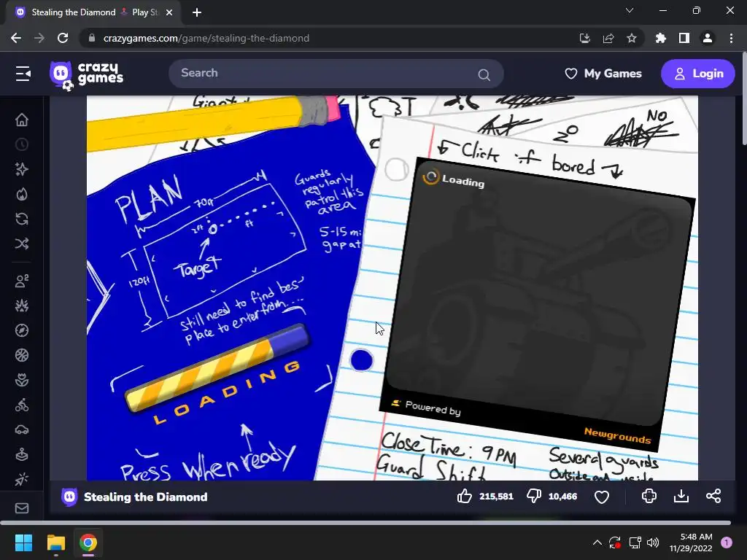Like the game with thumbs up
This screenshot has width=747, height=560.
tap(465, 496)
